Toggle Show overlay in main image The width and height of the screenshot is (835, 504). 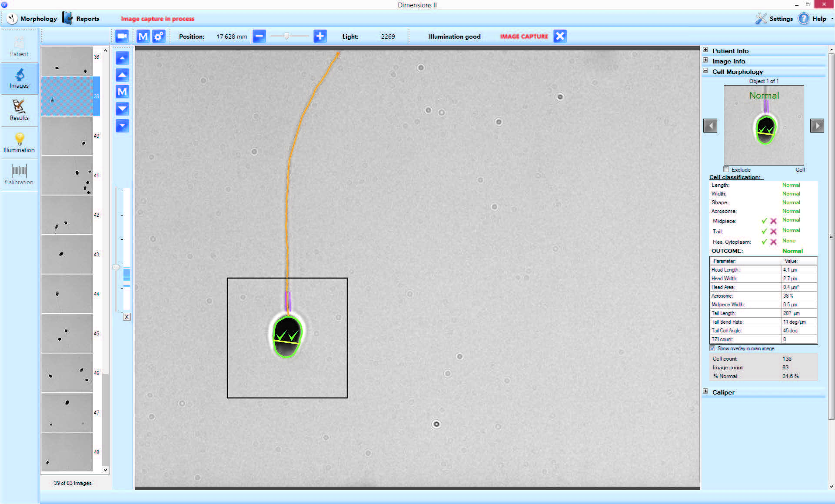pyautogui.click(x=712, y=348)
